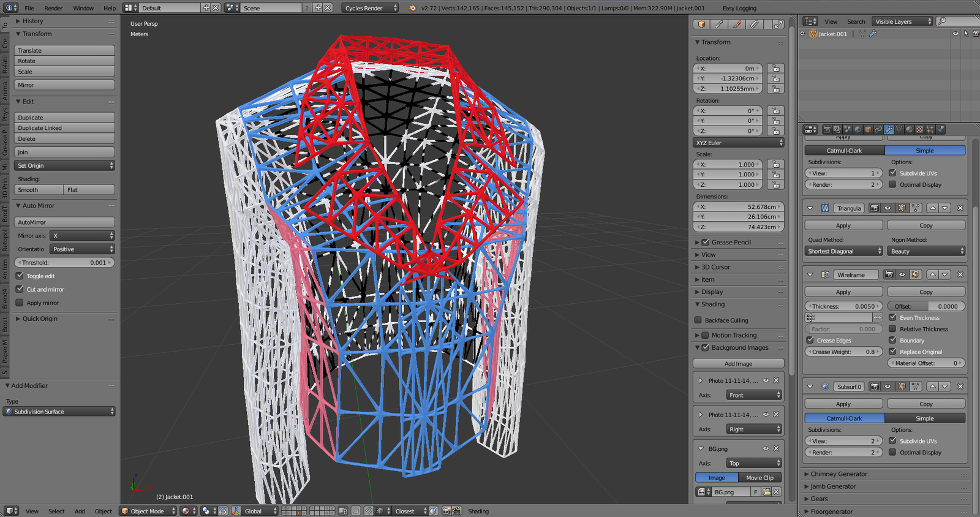Screen dimensions: 980x517
Task: Click the AutoMirror button
Action: pyautogui.click(x=64, y=222)
